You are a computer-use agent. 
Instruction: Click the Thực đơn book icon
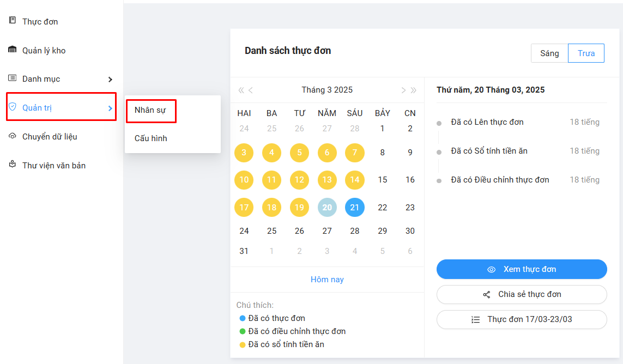13,21
